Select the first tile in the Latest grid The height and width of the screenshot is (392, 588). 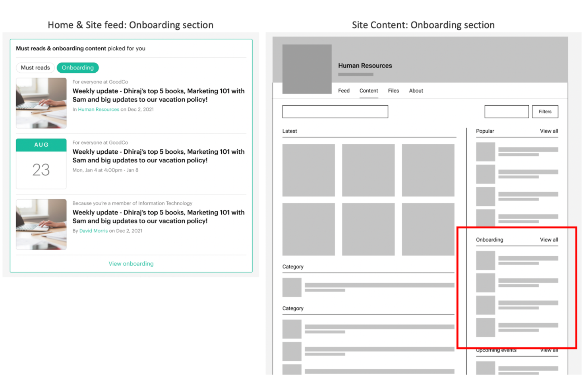click(x=309, y=171)
